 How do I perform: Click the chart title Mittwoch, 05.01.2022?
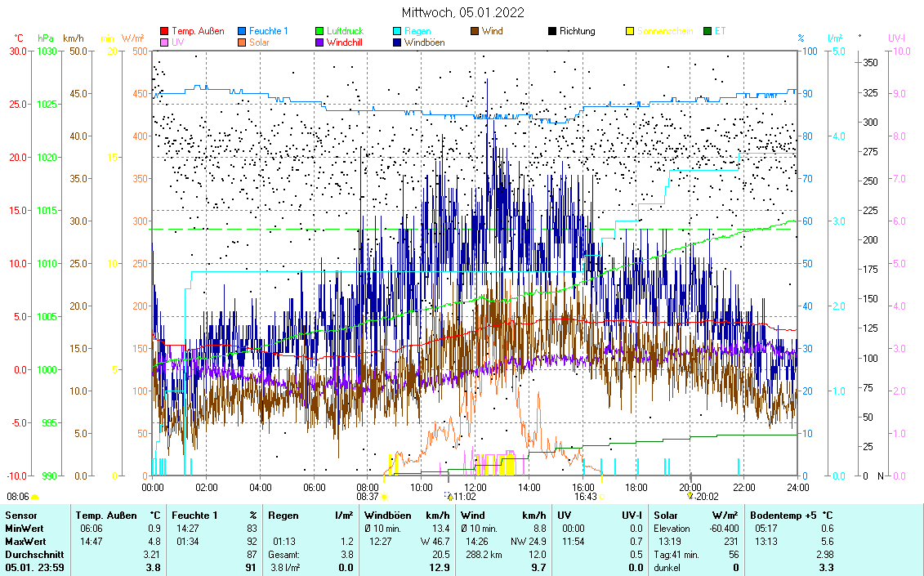[x=462, y=12]
